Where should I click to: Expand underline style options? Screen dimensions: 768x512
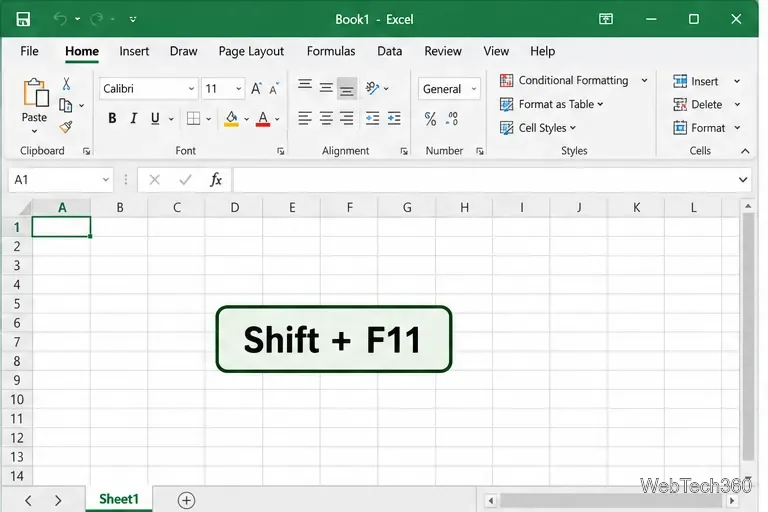171,119
